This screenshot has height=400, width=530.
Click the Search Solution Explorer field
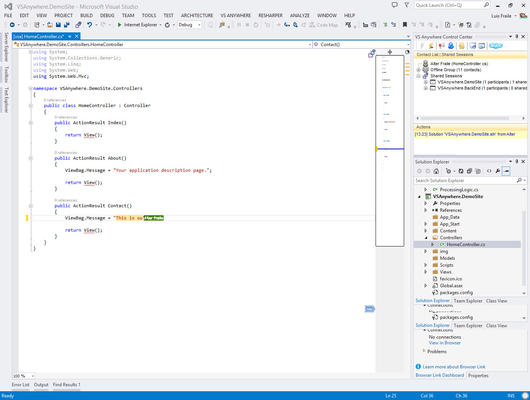[x=466, y=181]
